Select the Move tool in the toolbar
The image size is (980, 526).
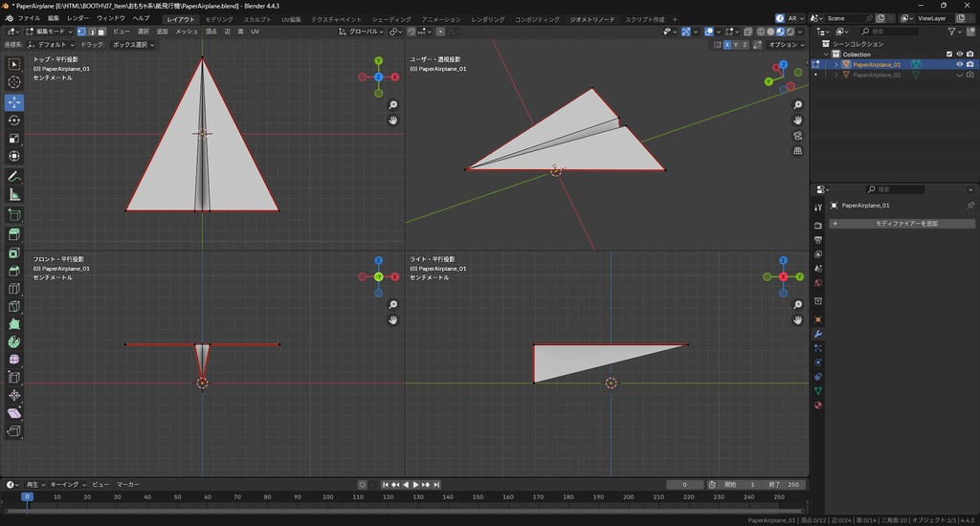[14, 101]
